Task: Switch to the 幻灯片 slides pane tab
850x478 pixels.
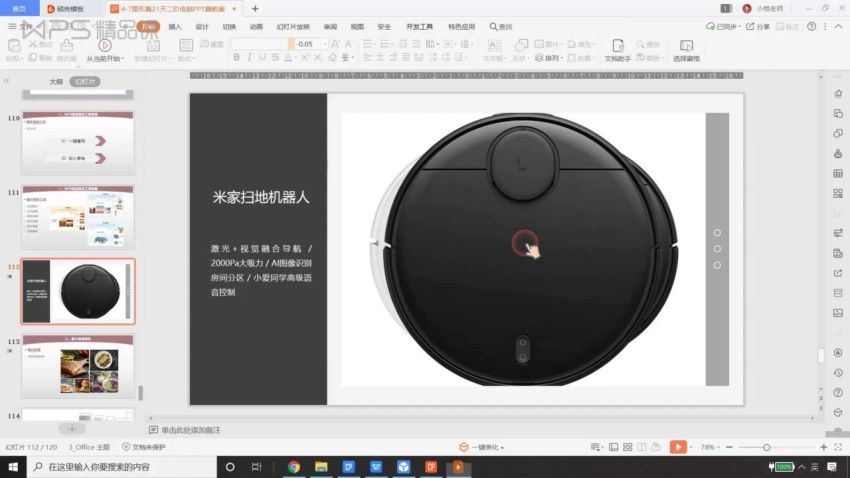Action: [x=85, y=81]
